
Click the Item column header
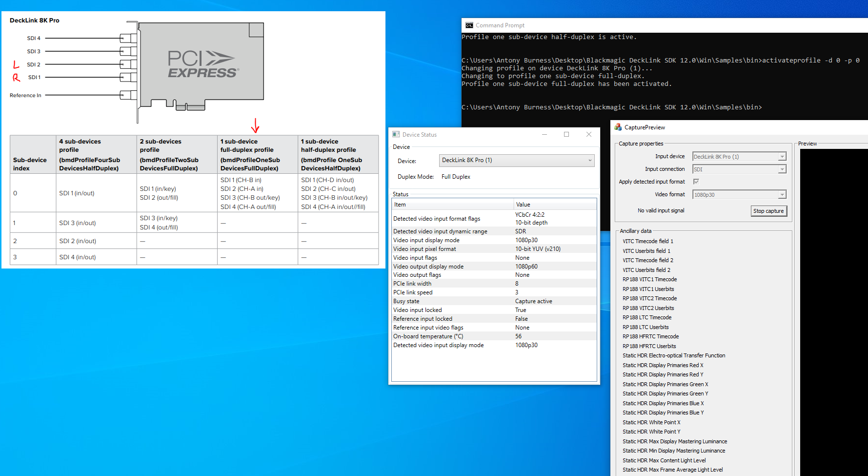453,205
